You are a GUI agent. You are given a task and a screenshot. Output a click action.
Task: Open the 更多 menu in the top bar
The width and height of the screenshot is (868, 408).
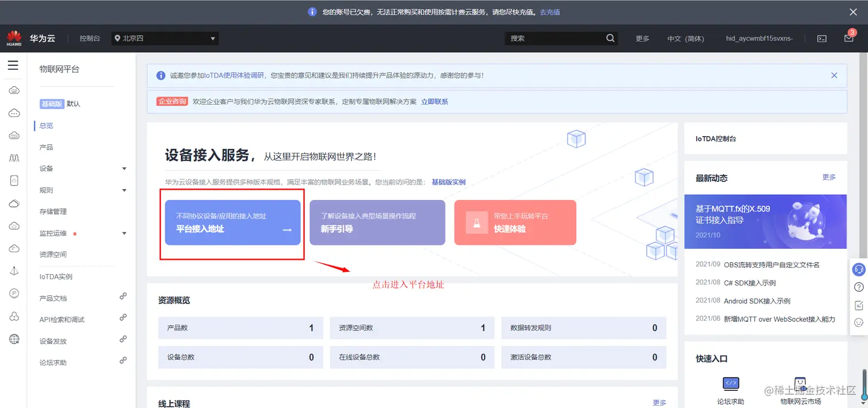(642, 38)
